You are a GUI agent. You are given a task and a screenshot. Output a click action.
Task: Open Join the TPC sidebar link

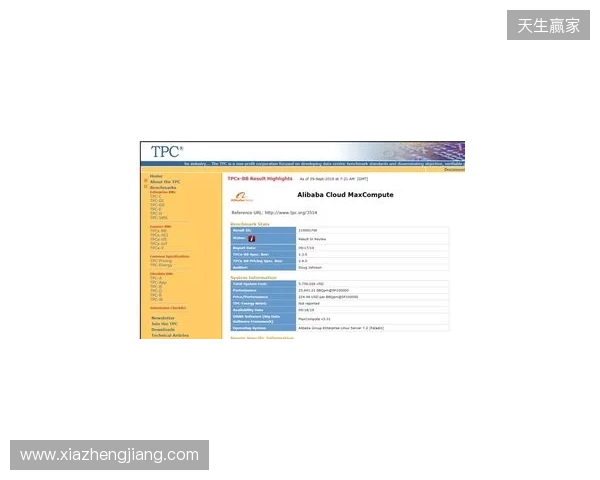(x=165, y=324)
